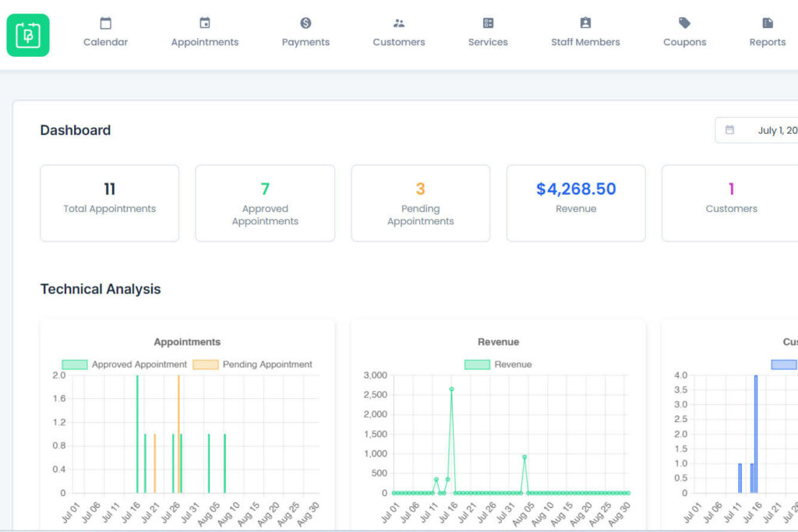
Task: Select the Technical Analysis section title
Action: [101, 289]
